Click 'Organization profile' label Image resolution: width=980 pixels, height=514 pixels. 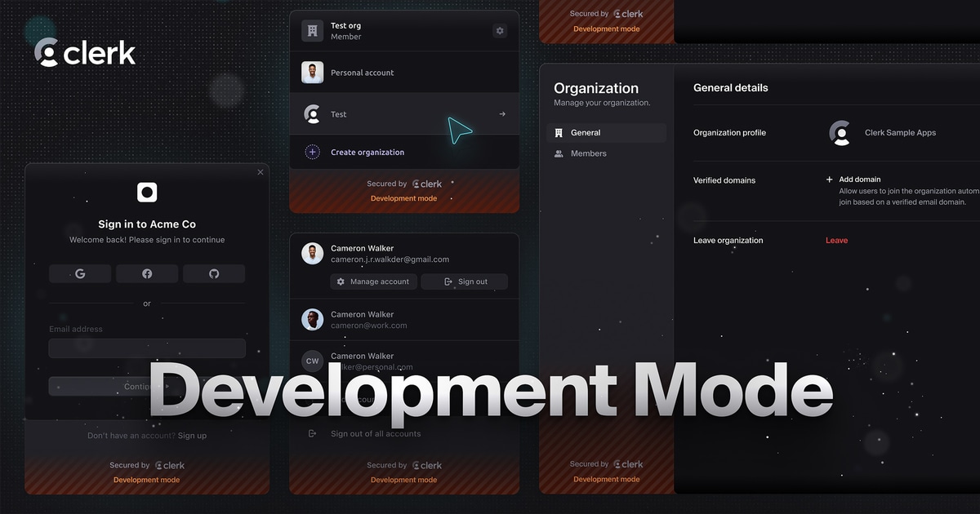[729, 133]
